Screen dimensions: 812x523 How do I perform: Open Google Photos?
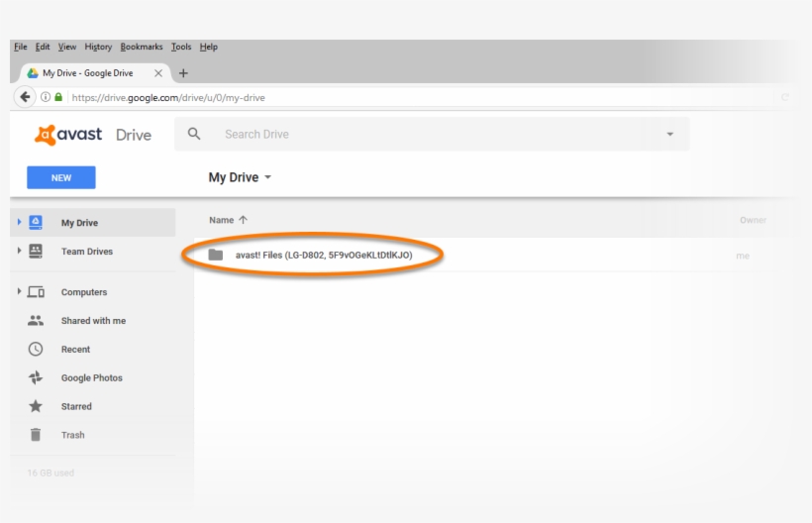point(92,378)
